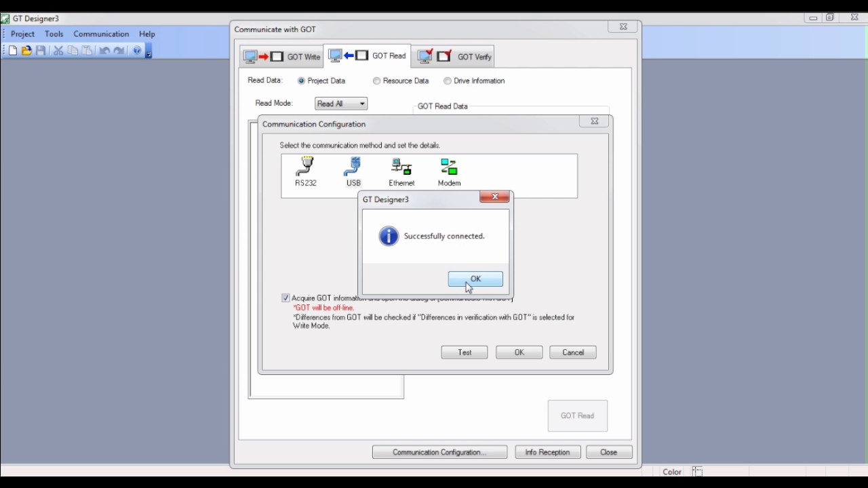Click the Paste toolbar icon
Image resolution: width=868 pixels, height=488 pixels.
(87, 51)
